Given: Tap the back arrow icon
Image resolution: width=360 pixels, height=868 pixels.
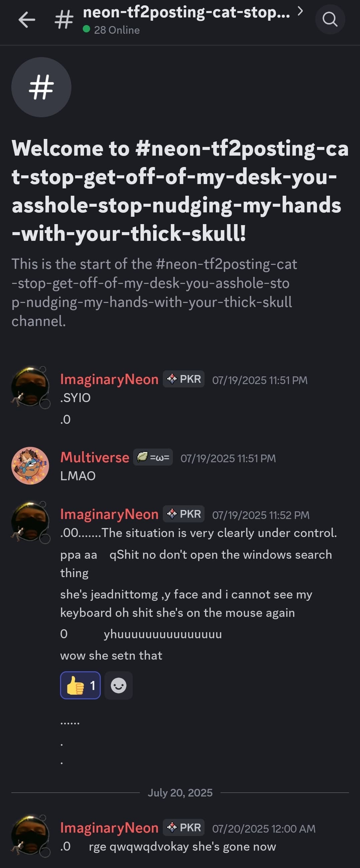Looking at the screenshot, I should coord(27,20).
